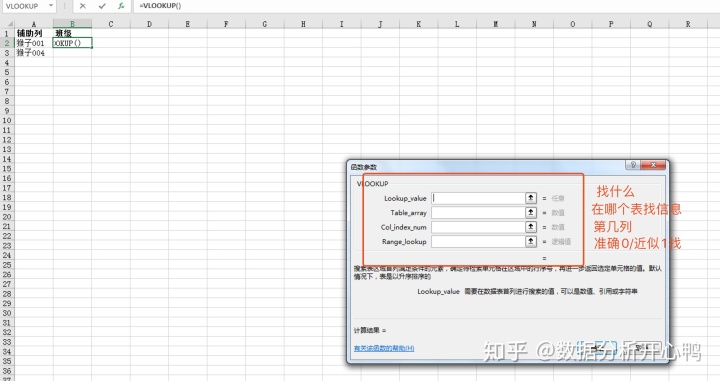The width and height of the screenshot is (720, 381).
Task: Open the Name Box dropdown arrow
Action: pos(51,6)
